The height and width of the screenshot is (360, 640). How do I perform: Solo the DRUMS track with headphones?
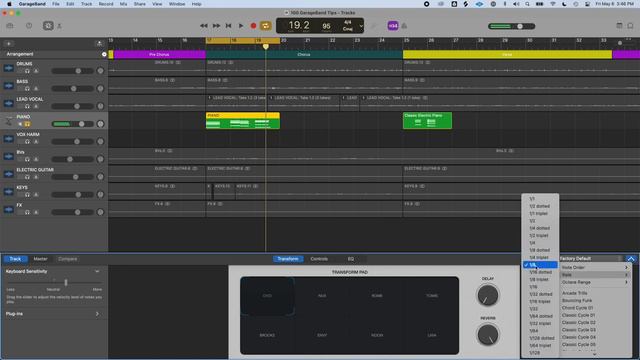[27, 71]
